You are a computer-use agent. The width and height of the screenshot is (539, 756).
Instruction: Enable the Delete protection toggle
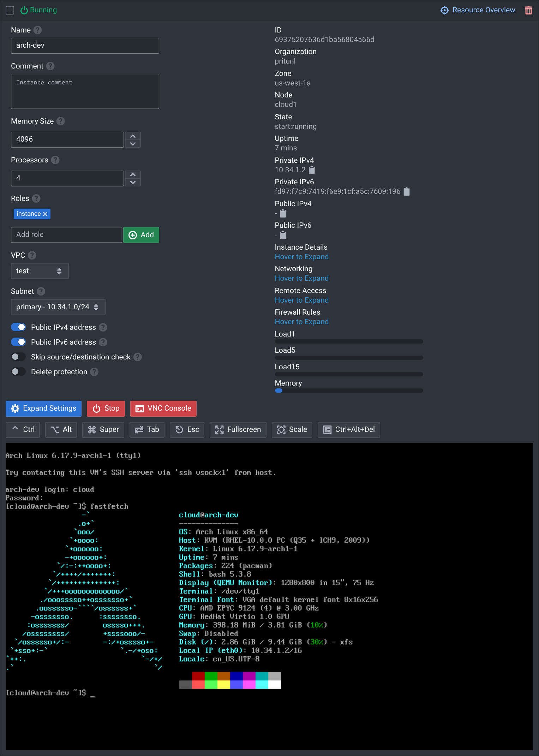(18, 372)
